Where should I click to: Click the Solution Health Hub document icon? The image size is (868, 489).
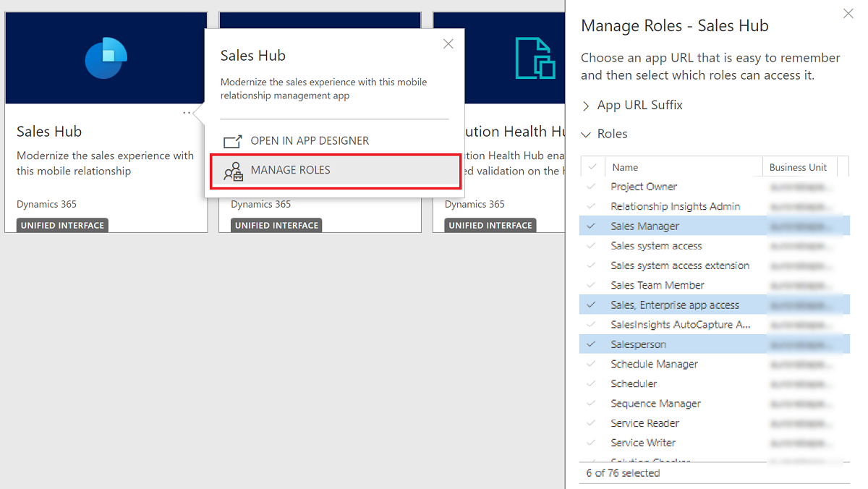click(535, 58)
